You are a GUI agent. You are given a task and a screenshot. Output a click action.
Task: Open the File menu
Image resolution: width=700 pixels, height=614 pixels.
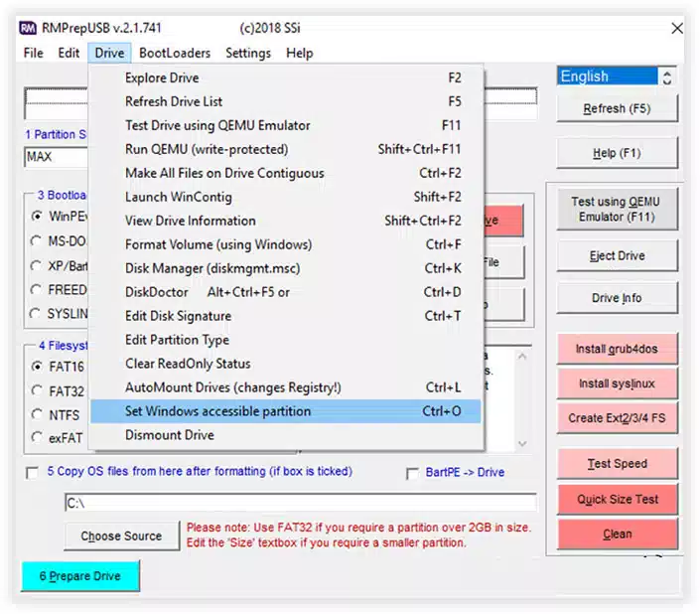point(34,53)
